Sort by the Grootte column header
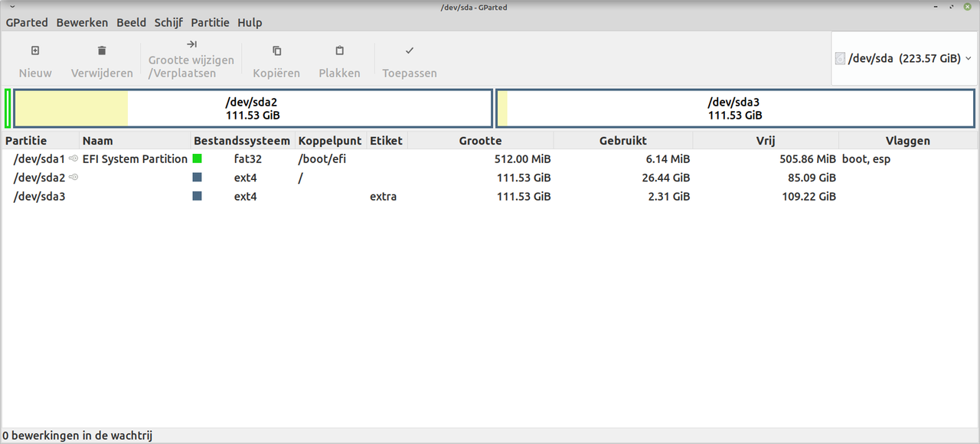Screen dimensions: 980x444 click(x=481, y=141)
